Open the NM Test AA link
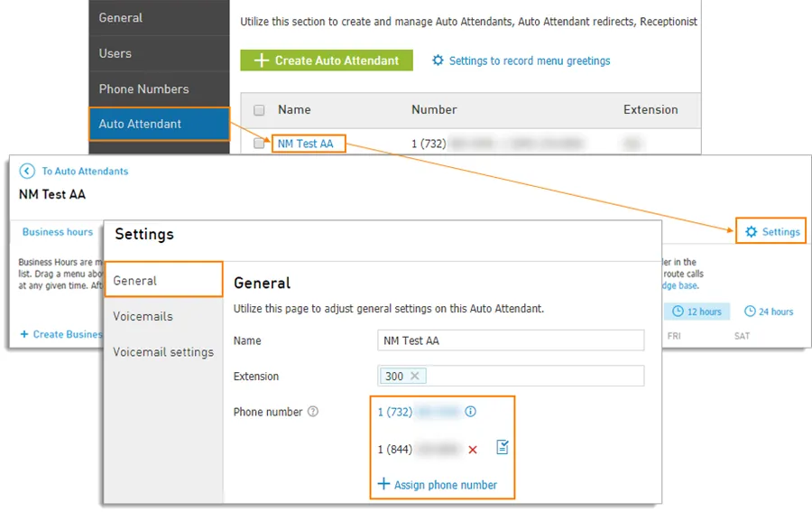812x512 pixels. (x=306, y=144)
